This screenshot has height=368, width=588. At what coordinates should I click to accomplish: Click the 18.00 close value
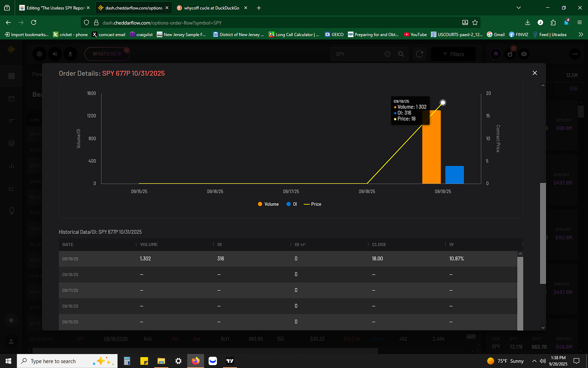[377, 259]
